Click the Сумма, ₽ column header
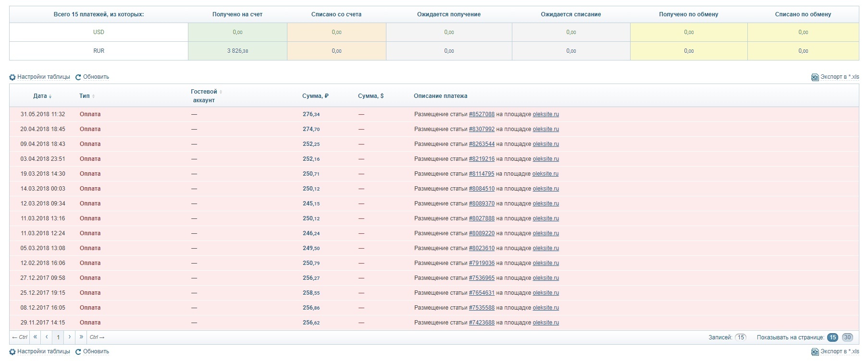Image resolution: width=868 pixels, height=361 pixels. tap(315, 96)
